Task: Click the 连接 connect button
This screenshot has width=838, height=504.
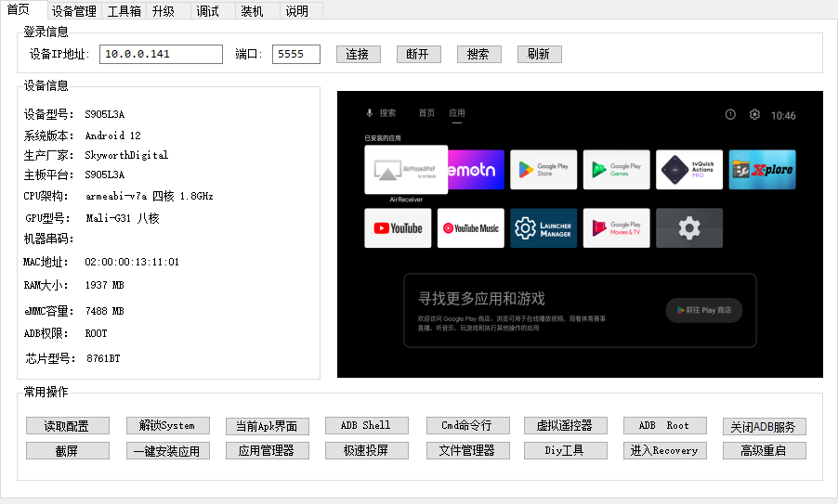Action: click(358, 54)
